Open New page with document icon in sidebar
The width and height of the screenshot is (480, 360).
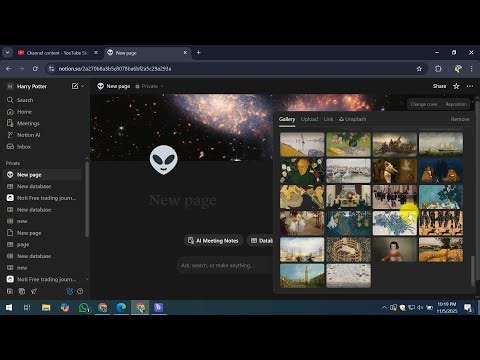tap(42, 233)
